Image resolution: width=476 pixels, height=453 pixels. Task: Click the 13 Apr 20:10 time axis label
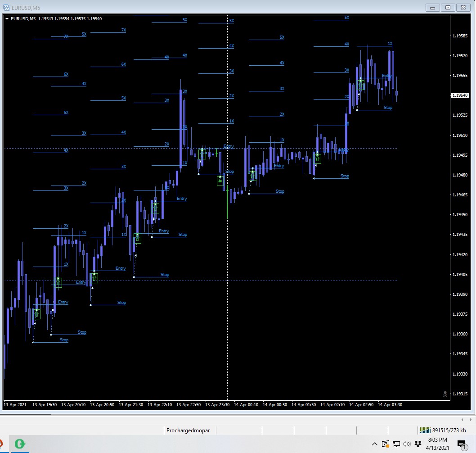[x=73, y=405]
